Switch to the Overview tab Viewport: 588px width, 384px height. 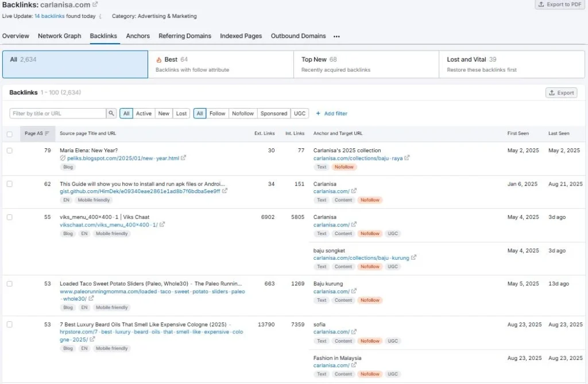[x=16, y=36]
